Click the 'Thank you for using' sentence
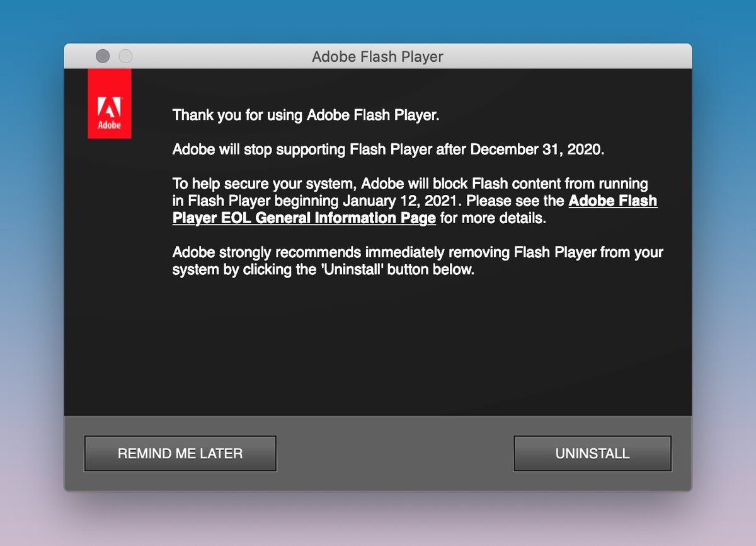 (305, 115)
